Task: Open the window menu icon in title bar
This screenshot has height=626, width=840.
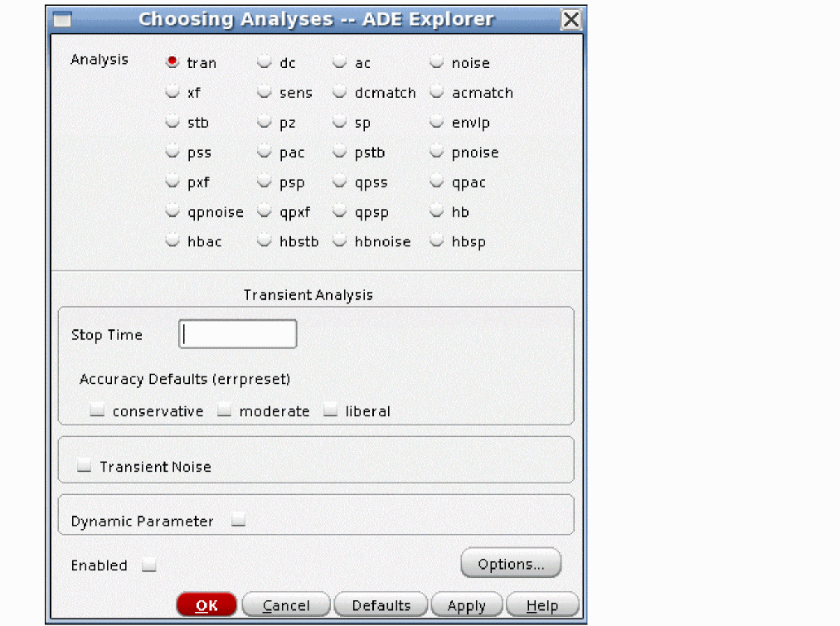Action: pyautogui.click(x=62, y=20)
